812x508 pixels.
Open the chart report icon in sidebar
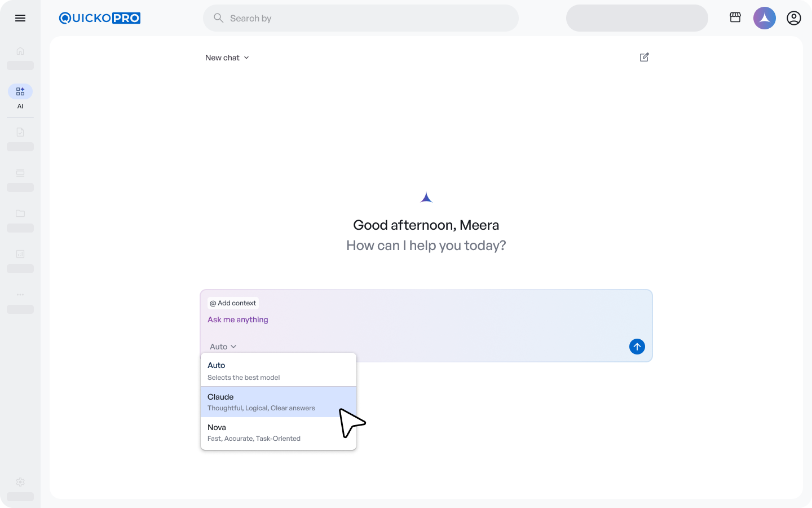(20, 254)
